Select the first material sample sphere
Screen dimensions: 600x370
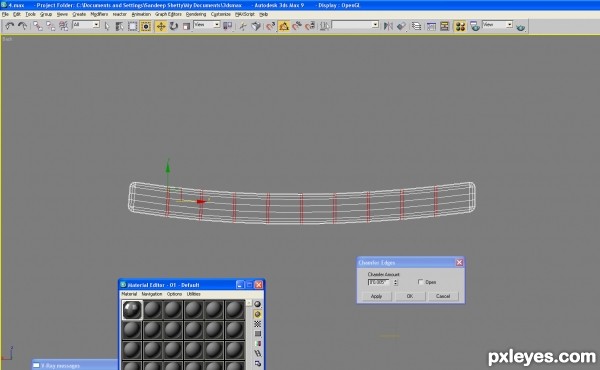click(x=132, y=310)
